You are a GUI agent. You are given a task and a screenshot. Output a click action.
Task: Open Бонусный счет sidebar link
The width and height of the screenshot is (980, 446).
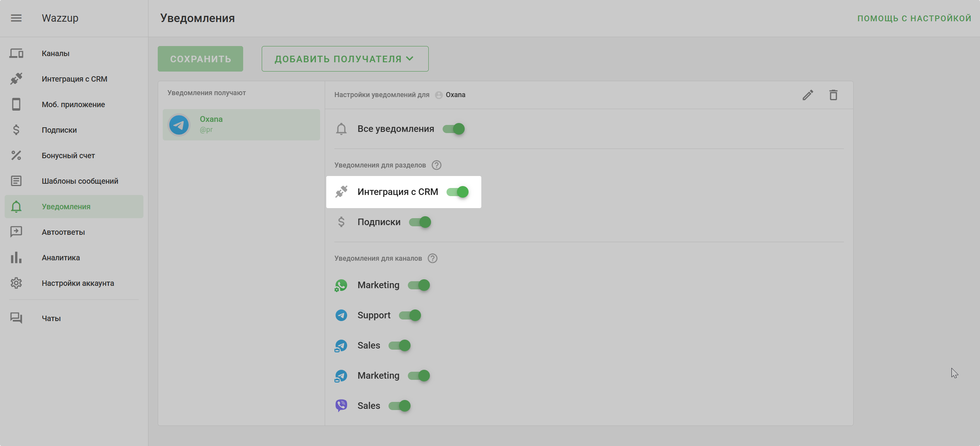tap(74, 156)
